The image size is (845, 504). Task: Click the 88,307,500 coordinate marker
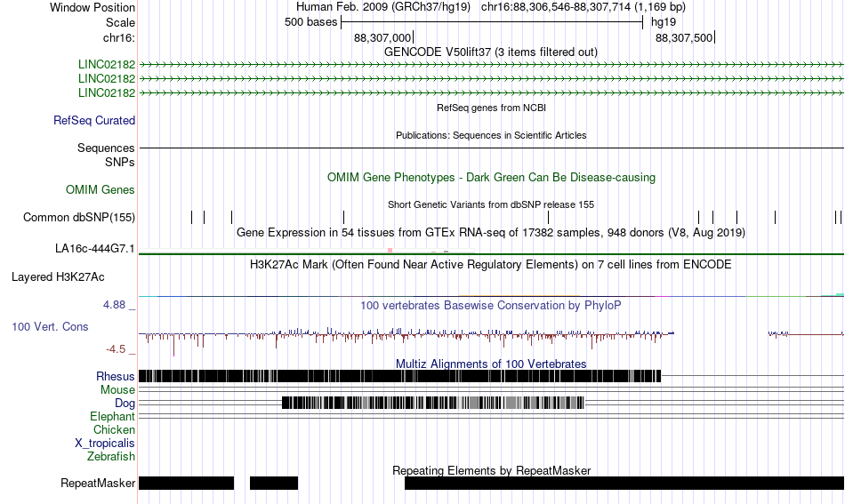pyautogui.click(x=684, y=37)
